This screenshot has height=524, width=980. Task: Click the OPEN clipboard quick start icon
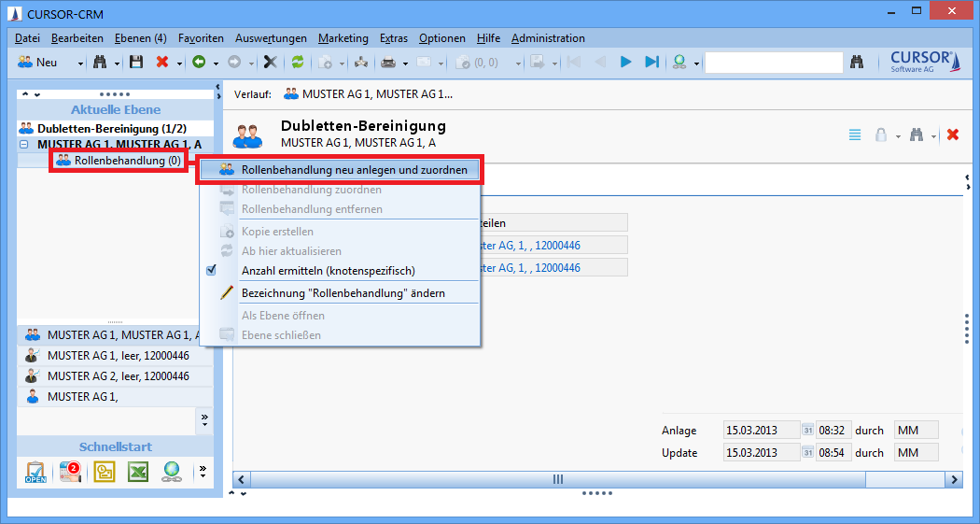pos(35,472)
